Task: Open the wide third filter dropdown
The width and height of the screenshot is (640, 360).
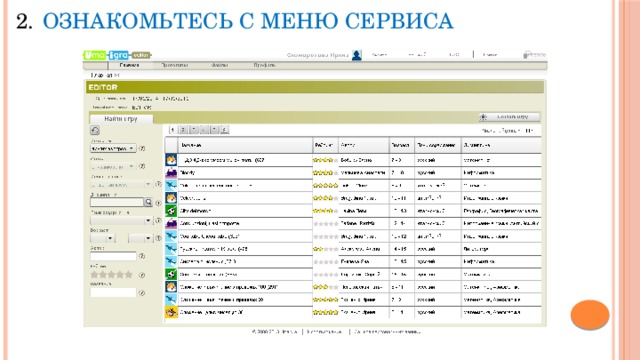Action: (x=121, y=184)
